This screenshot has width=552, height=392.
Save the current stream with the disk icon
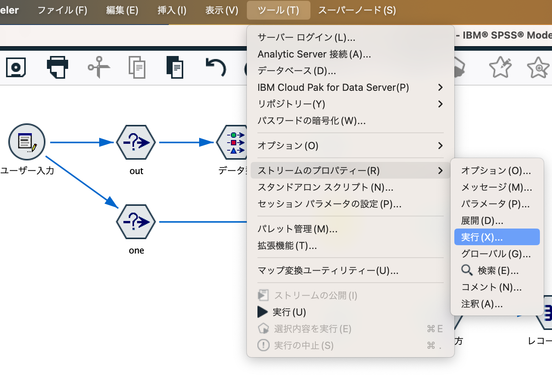[16, 67]
